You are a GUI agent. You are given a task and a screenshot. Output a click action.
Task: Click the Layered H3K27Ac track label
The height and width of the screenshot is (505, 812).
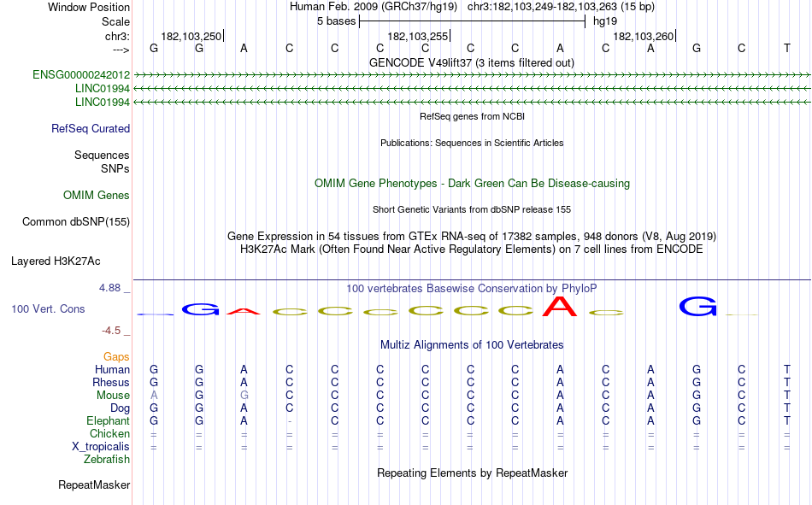point(56,261)
